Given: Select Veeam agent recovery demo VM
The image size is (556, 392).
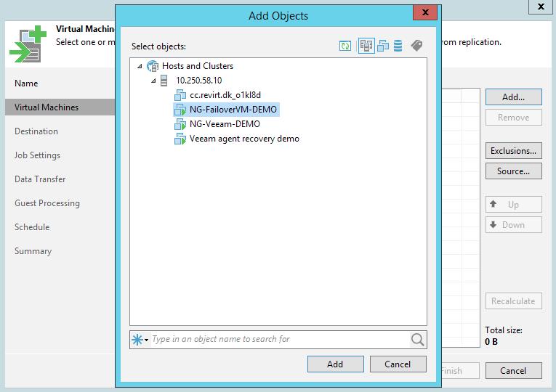Looking at the screenshot, I should 244,139.
